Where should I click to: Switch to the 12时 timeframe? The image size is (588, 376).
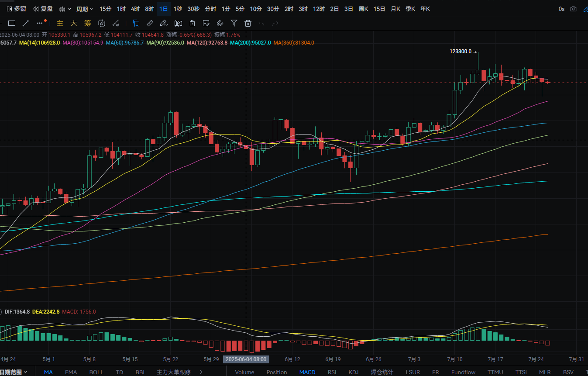pos(319,9)
